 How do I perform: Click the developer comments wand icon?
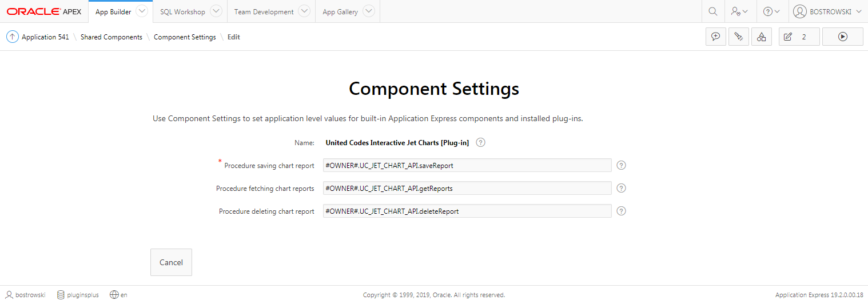tap(738, 37)
